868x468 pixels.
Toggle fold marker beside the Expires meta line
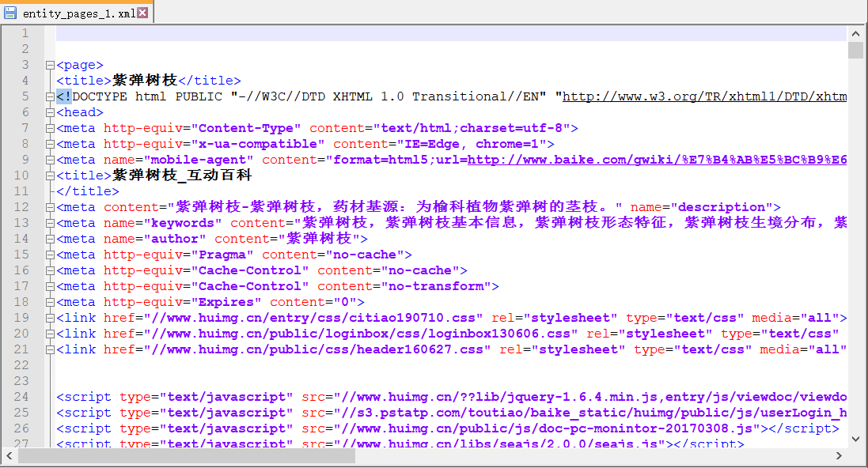50,303
